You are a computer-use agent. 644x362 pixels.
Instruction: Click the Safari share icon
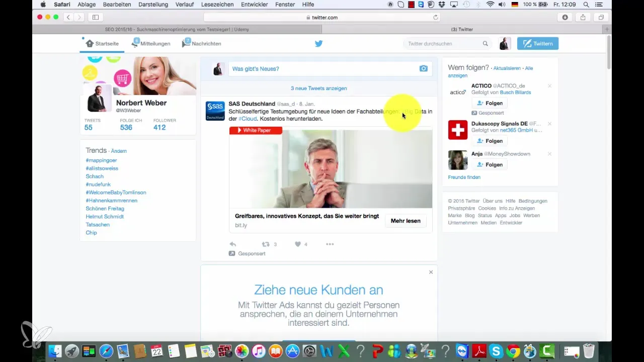pyautogui.click(x=583, y=17)
